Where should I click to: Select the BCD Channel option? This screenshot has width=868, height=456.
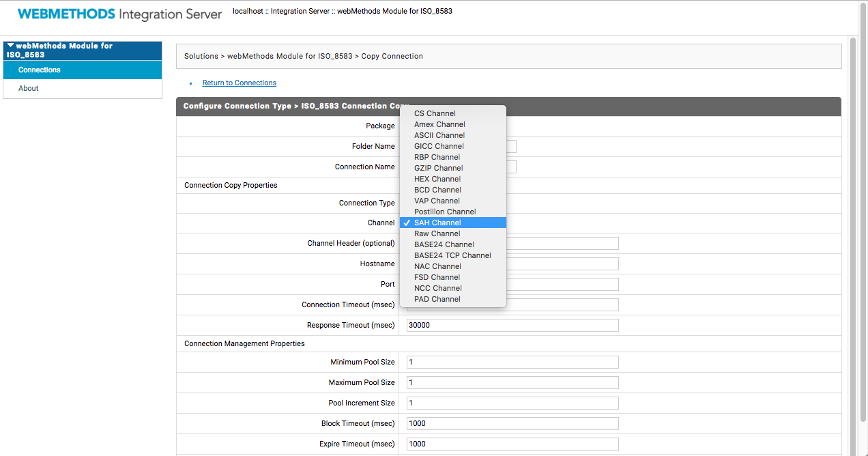point(453,190)
